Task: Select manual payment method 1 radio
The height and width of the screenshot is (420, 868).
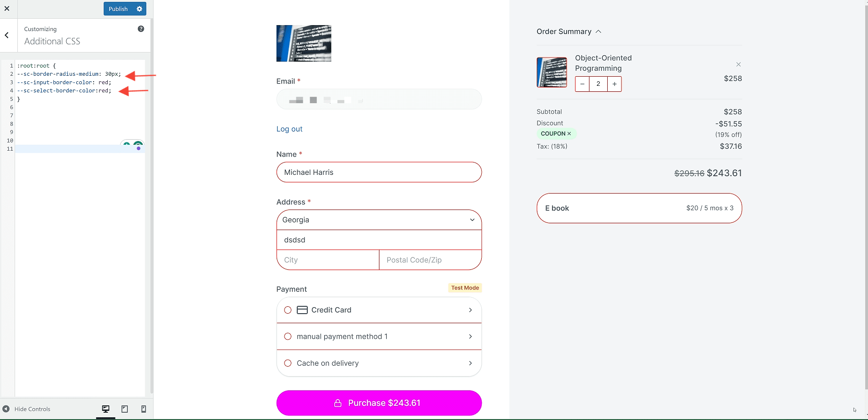Action: pyautogui.click(x=288, y=336)
